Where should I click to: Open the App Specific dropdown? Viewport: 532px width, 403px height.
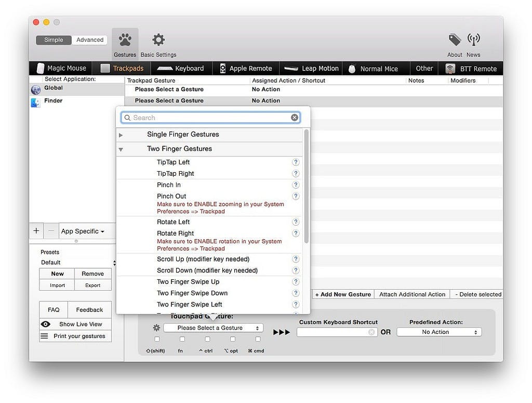[x=83, y=231]
